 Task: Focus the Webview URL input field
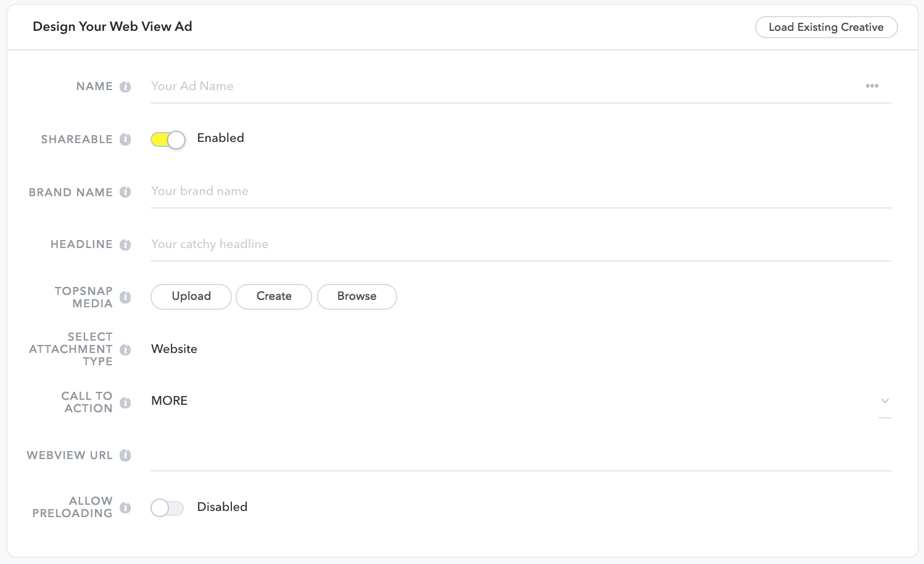521,455
